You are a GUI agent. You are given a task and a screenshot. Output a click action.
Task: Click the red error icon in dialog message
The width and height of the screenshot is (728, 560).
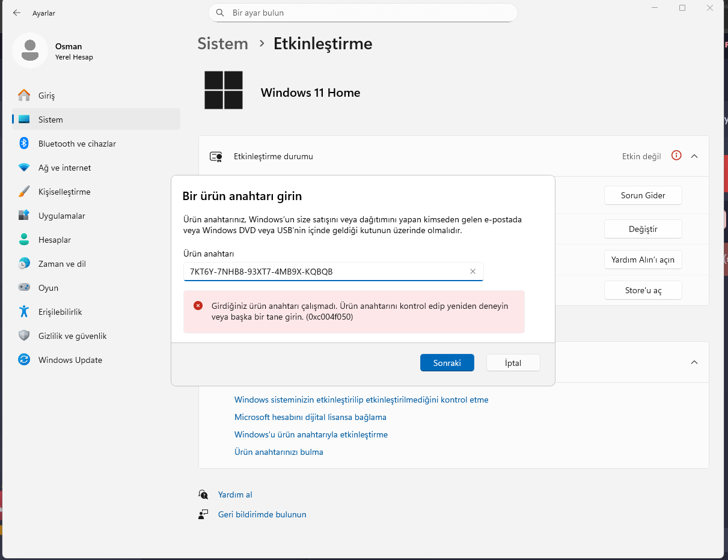click(198, 306)
